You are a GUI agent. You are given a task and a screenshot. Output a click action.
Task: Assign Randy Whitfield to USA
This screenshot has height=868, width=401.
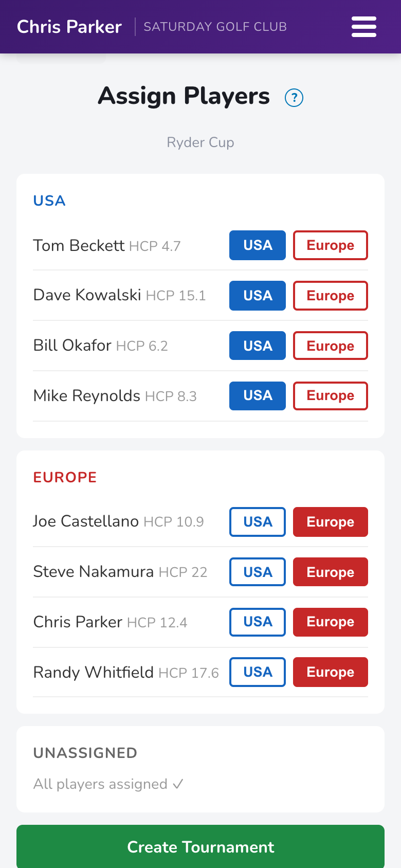click(x=258, y=672)
